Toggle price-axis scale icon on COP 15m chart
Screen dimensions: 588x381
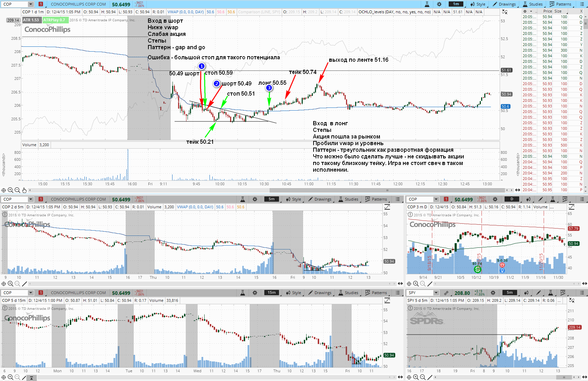click(387, 300)
